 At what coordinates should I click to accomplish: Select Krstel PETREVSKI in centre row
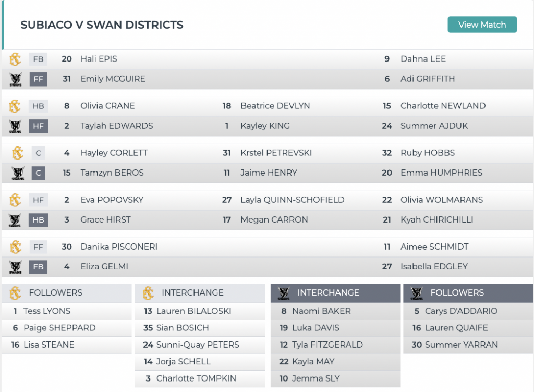pyautogui.click(x=276, y=153)
